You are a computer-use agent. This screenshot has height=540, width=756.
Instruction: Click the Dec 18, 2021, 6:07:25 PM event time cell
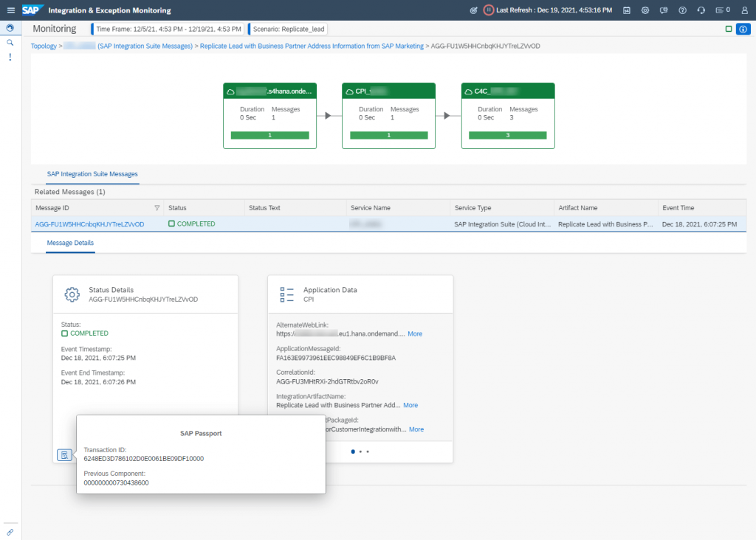[699, 224]
